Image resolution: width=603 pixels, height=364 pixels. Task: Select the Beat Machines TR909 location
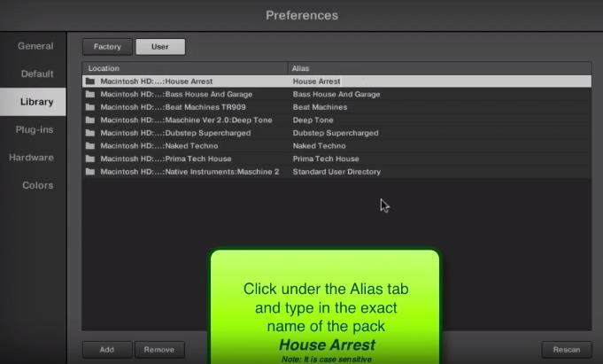(173, 107)
